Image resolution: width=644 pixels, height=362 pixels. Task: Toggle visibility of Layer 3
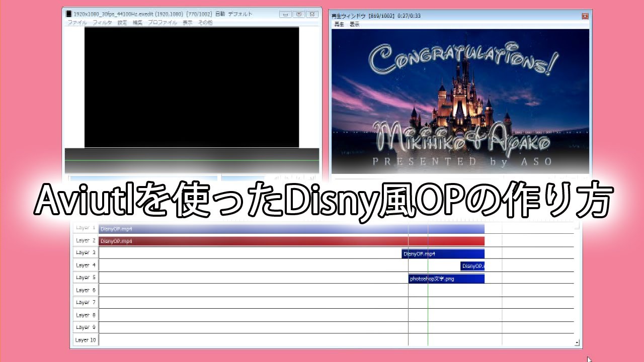(x=86, y=253)
